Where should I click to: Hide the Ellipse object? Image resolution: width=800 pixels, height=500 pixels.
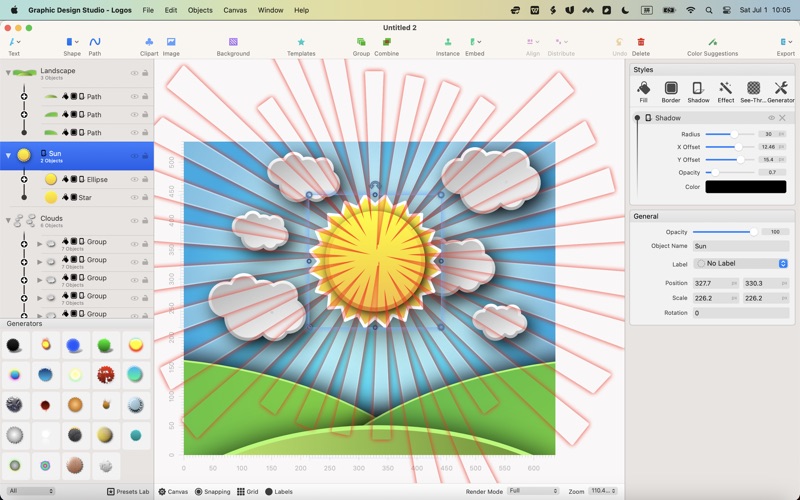[x=134, y=180]
